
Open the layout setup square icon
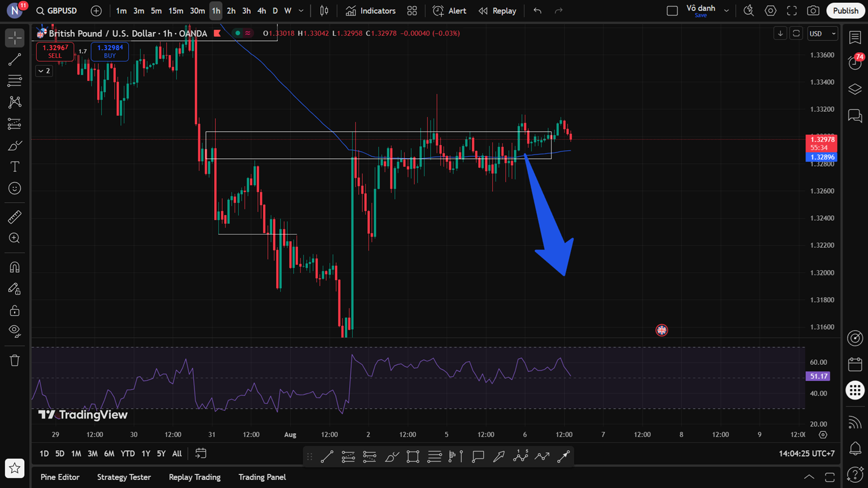(x=672, y=11)
